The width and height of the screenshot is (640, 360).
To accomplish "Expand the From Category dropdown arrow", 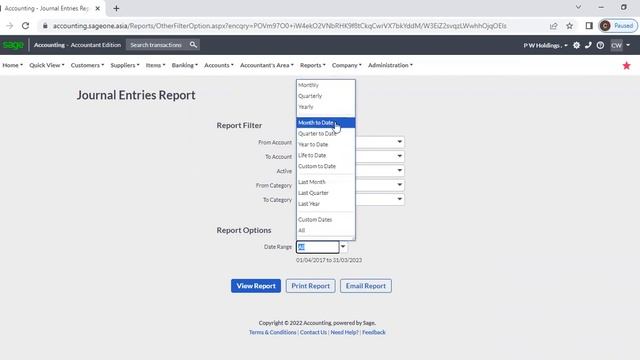I will pyautogui.click(x=400, y=184).
